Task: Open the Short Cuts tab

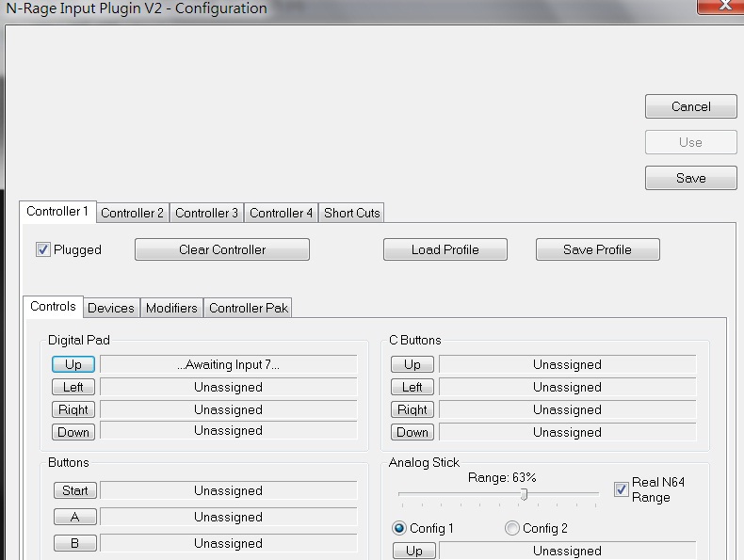Action: 351,213
